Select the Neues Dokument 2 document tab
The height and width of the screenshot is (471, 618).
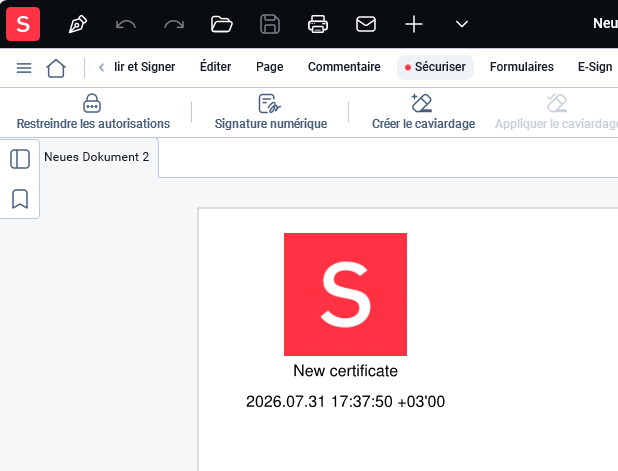97,157
